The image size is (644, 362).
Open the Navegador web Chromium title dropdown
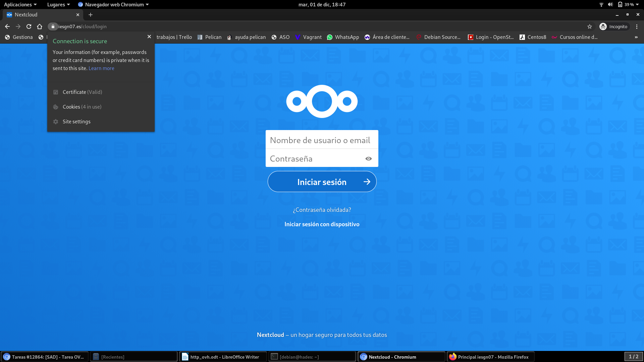[x=113, y=4]
